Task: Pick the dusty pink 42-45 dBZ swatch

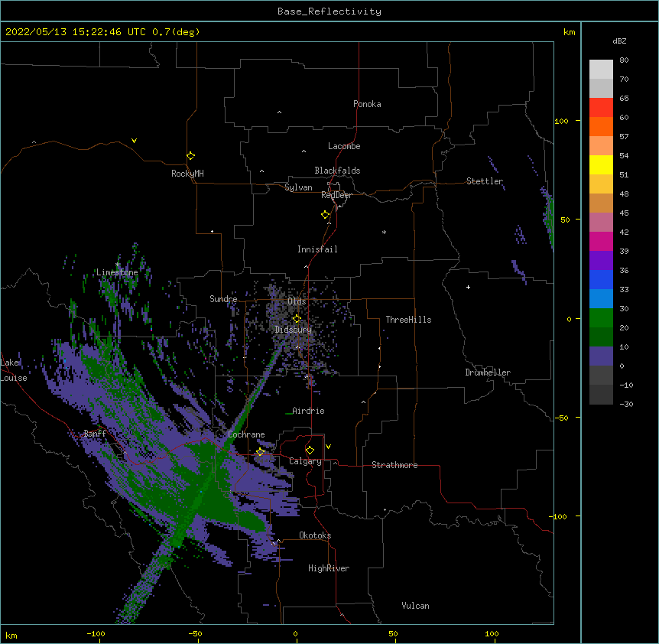Action: (601, 223)
